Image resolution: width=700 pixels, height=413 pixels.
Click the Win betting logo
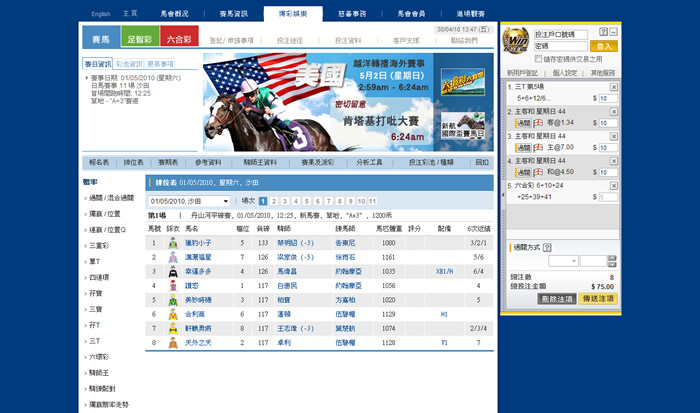click(516, 39)
